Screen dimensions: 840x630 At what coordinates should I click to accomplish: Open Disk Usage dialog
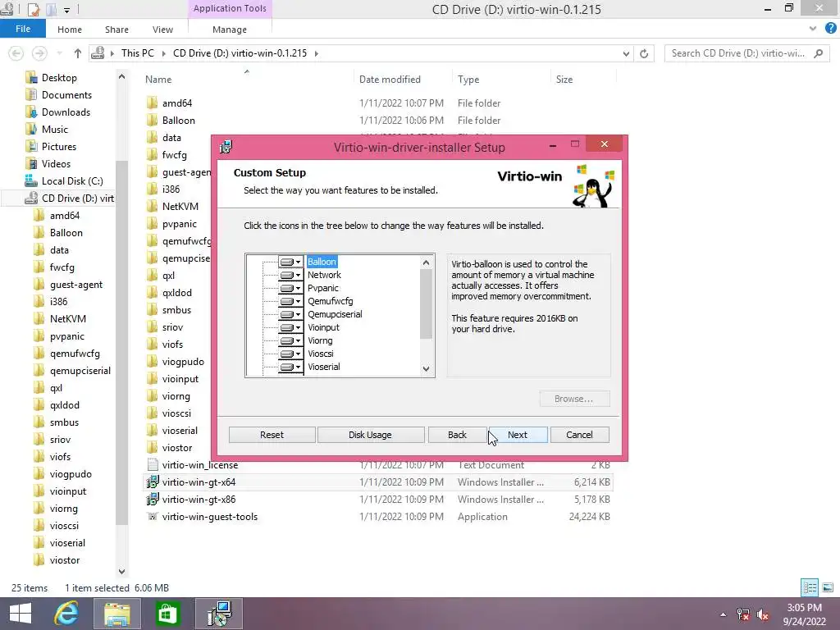coord(370,435)
